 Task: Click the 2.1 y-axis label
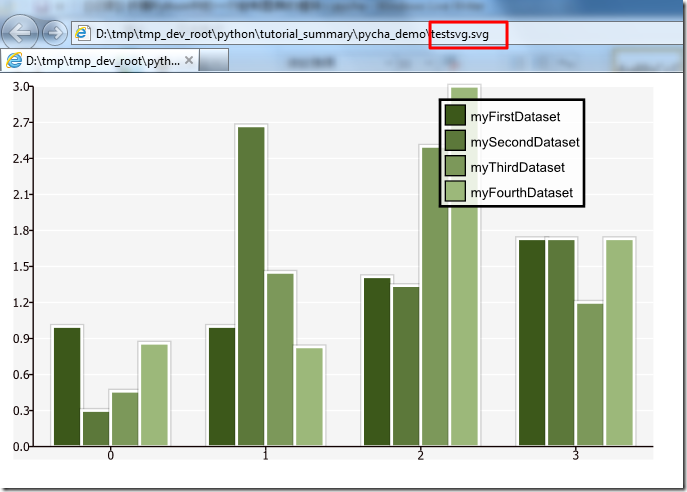21,195
